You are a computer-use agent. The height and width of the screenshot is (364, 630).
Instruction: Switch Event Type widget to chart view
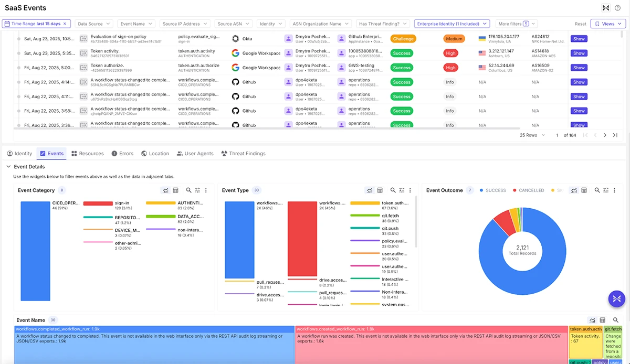pos(370,190)
